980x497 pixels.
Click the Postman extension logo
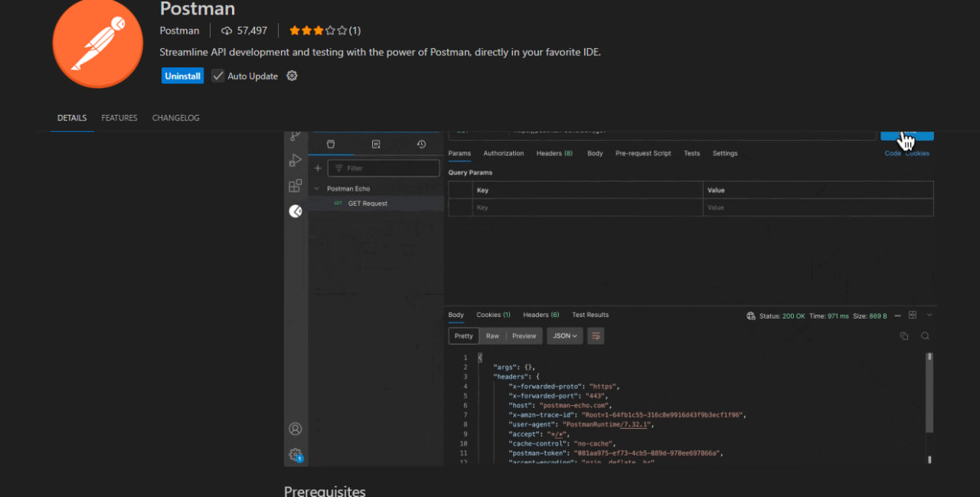[98, 43]
